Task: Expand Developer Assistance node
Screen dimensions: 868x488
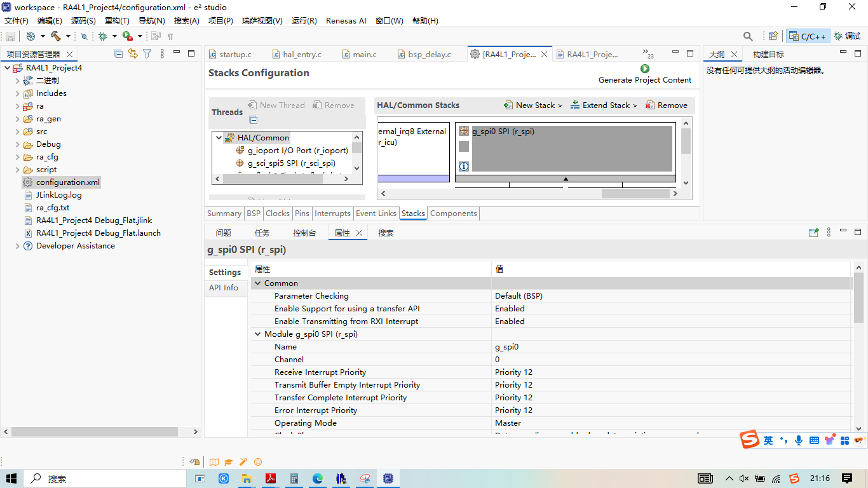Action: coord(18,246)
